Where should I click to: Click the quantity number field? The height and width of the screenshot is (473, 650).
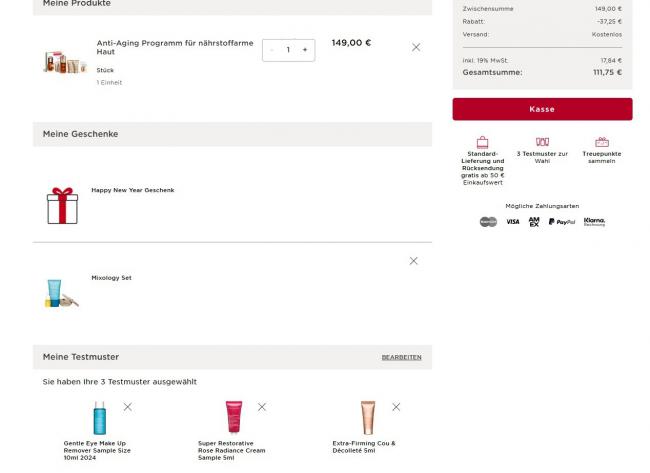click(x=288, y=50)
